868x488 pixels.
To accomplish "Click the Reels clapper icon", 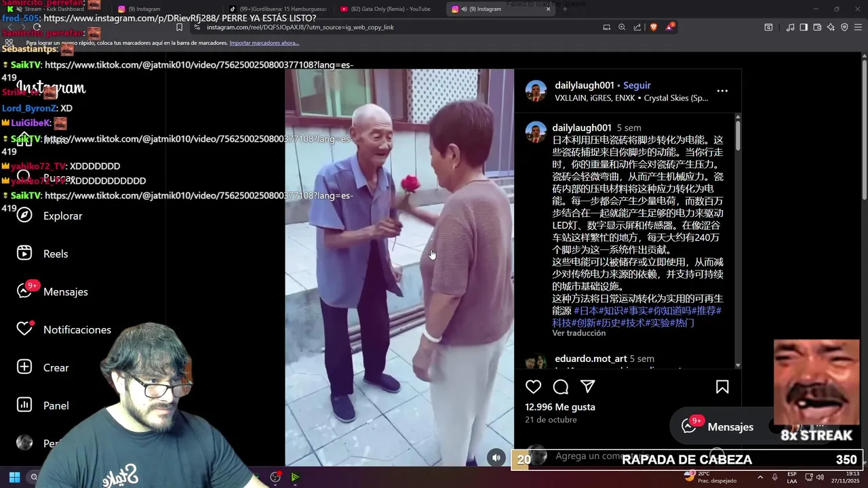I will [x=24, y=253].
